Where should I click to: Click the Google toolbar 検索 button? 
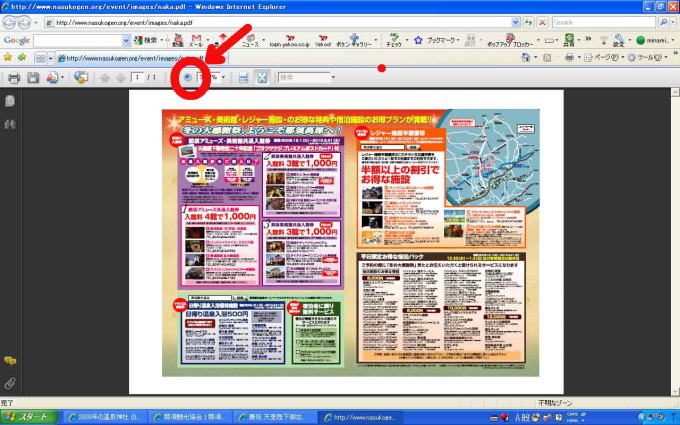point(147,40)
